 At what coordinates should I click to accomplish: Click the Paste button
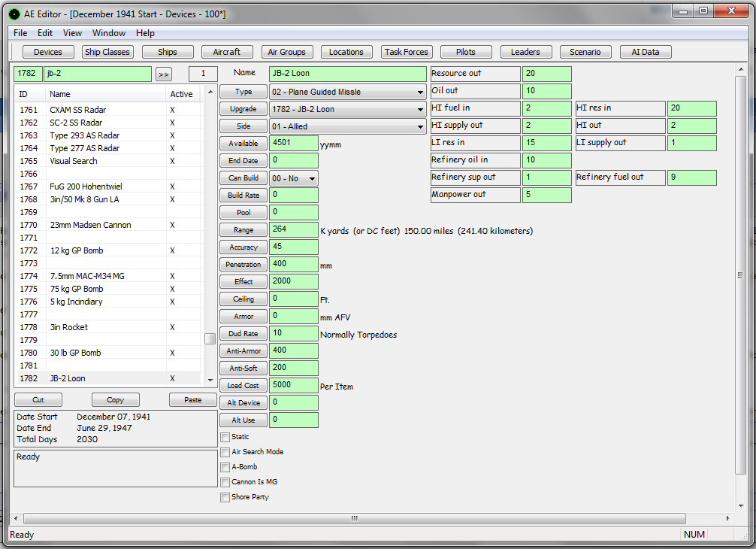tap(192, 399)
